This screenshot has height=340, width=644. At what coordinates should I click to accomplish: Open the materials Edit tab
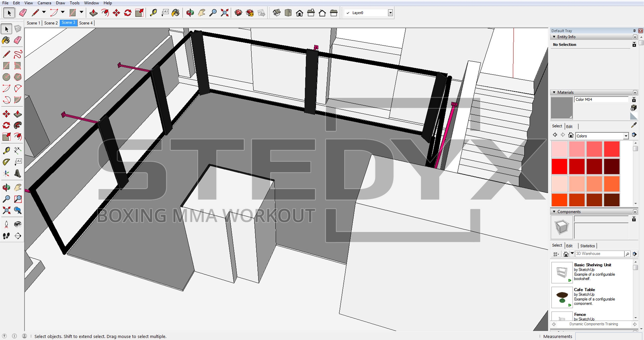569,126
